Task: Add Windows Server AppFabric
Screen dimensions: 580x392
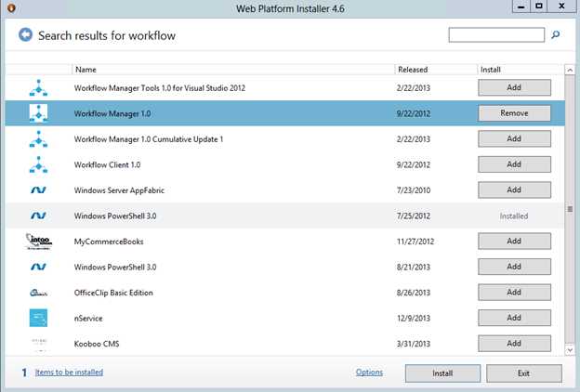Action: pyautogui.click(x=514, y=189)
